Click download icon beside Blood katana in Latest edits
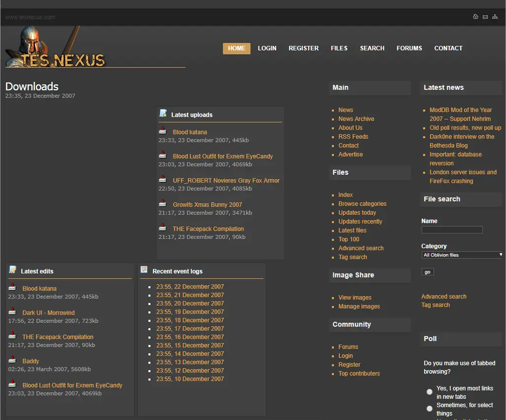 tap(12, 287)
